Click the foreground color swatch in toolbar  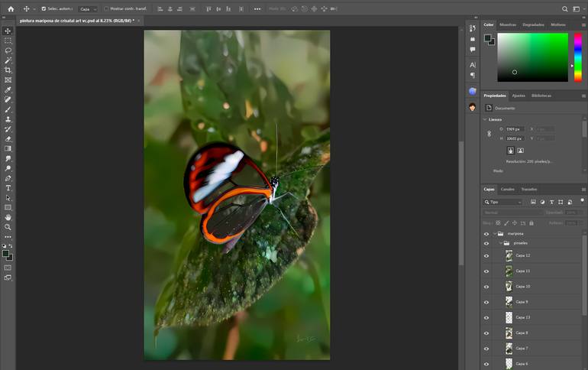click(x=6, y=254)
